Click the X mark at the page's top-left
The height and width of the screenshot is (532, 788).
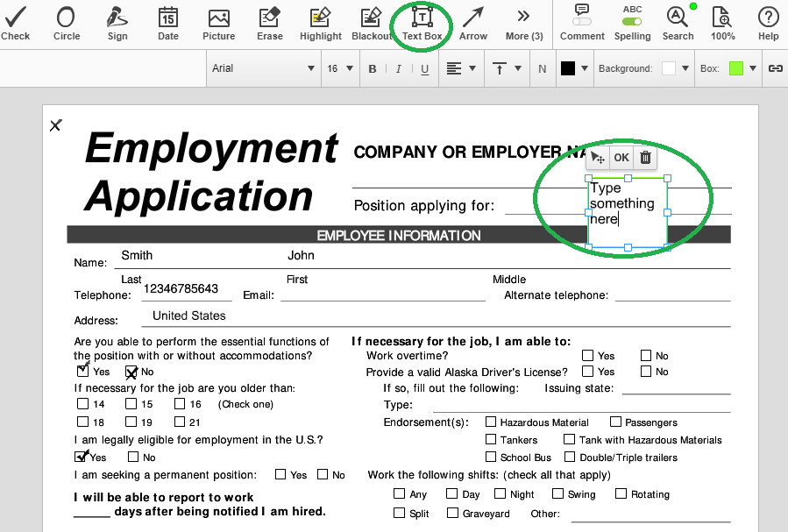pos(56,125)
